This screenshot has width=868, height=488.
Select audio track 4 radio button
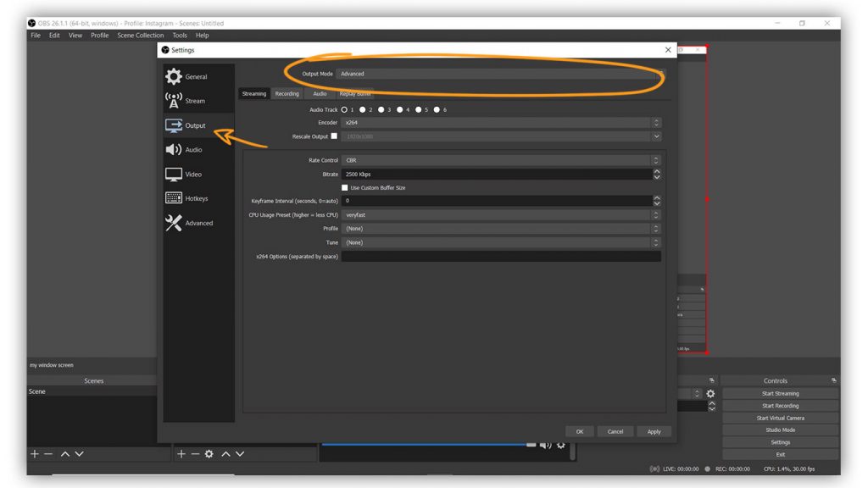[x=400, y=109]
